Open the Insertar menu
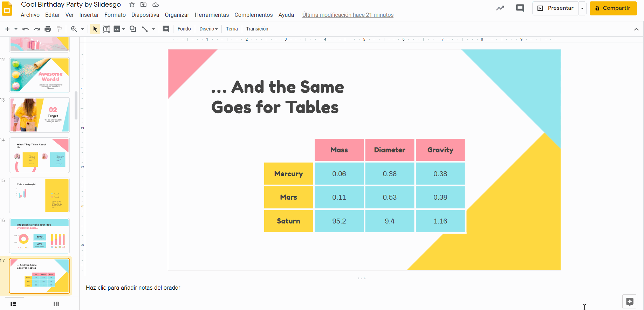 coord(89,15)
